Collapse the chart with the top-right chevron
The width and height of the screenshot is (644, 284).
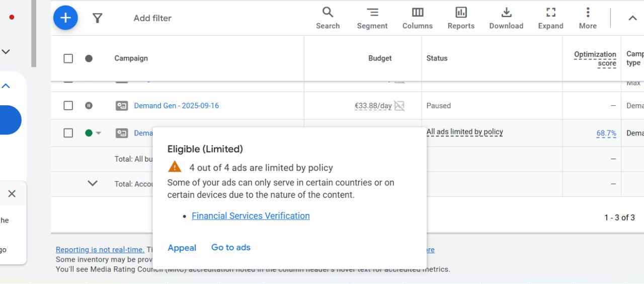[632, 18]
